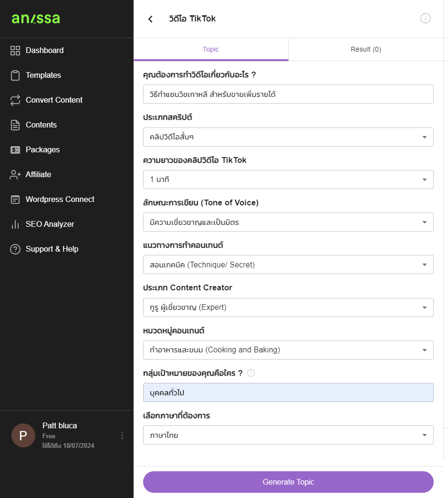Expand the Tone of Voice dropdown
The height and width of the screenshot is (498, 448).
(x=288, y=222)
